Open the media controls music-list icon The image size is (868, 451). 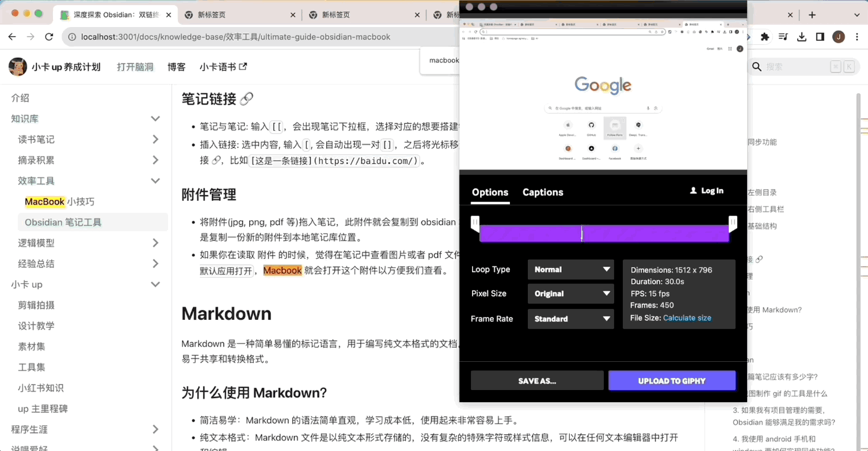tap(783, 37)
